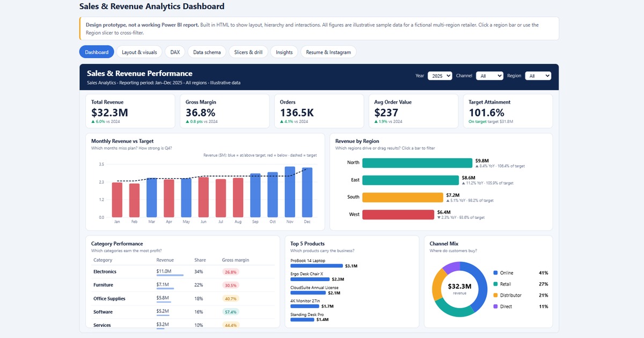The height and width of the screenshot is (338, 644).
Task: Click the Retail legend color swatch
Action: point(495,284)
